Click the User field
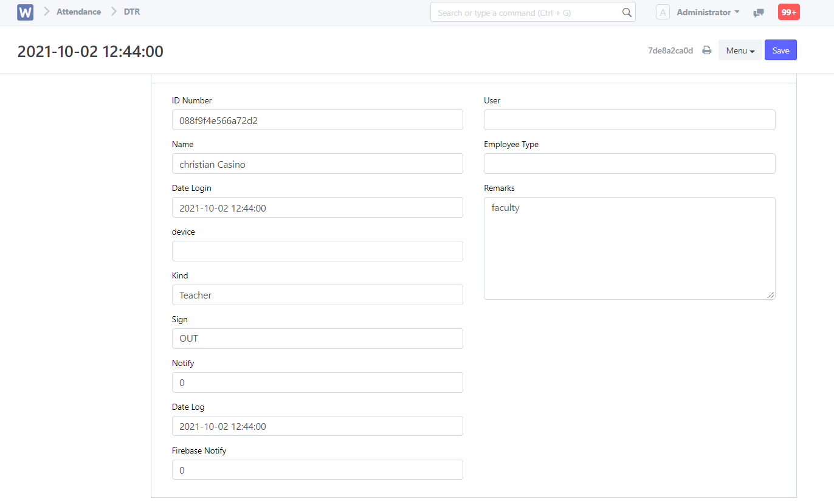Screen dimensions: 834x504 pyautogui.click(x=630, y=120)
